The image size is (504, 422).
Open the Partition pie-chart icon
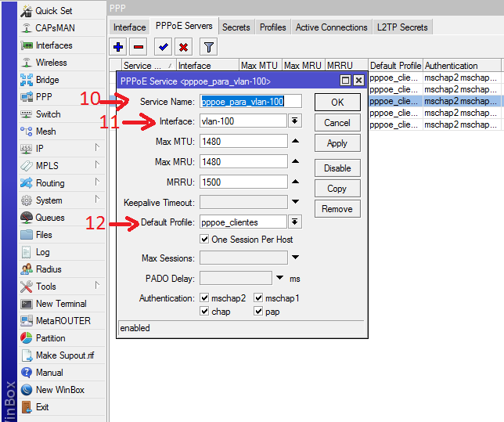click(x=27, y=338)
